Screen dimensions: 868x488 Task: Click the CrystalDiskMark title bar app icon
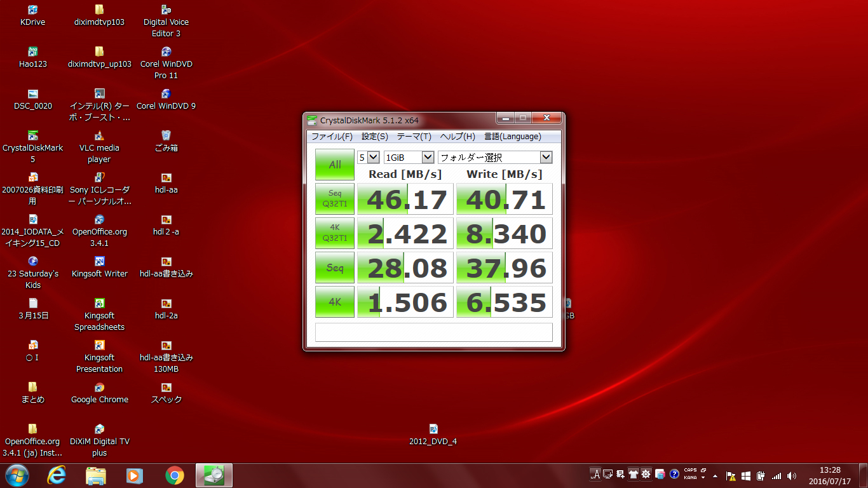tap(312, 119)
